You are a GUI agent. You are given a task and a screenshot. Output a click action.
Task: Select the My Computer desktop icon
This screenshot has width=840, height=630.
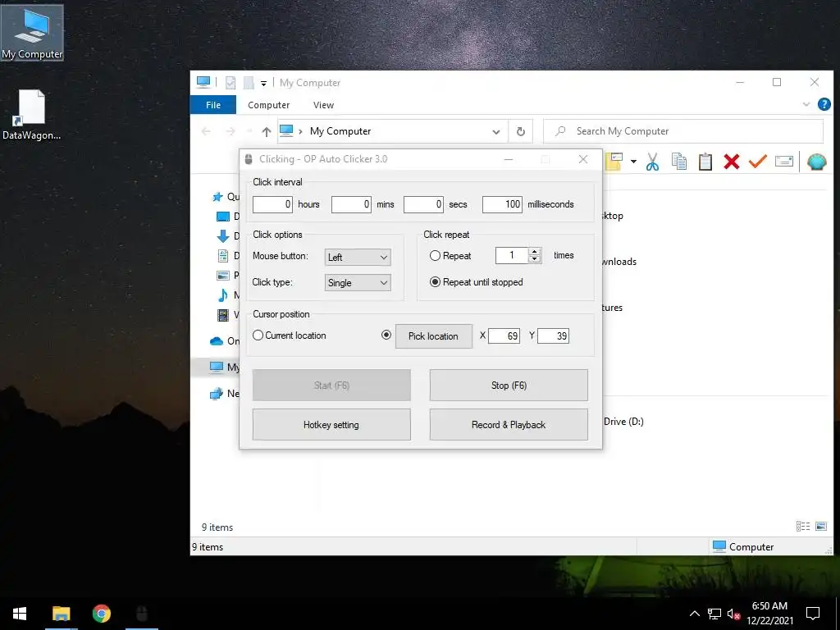(32, 33)
